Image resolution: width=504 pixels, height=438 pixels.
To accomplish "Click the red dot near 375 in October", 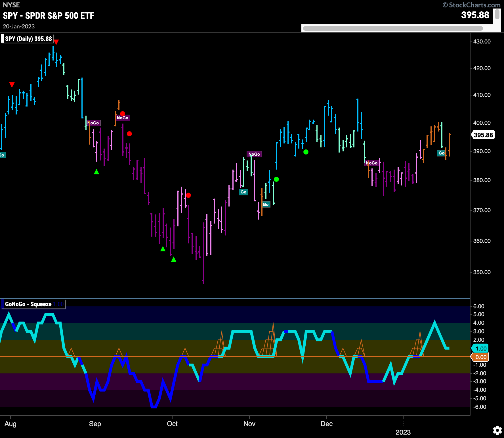I will (x=188, y=195).
